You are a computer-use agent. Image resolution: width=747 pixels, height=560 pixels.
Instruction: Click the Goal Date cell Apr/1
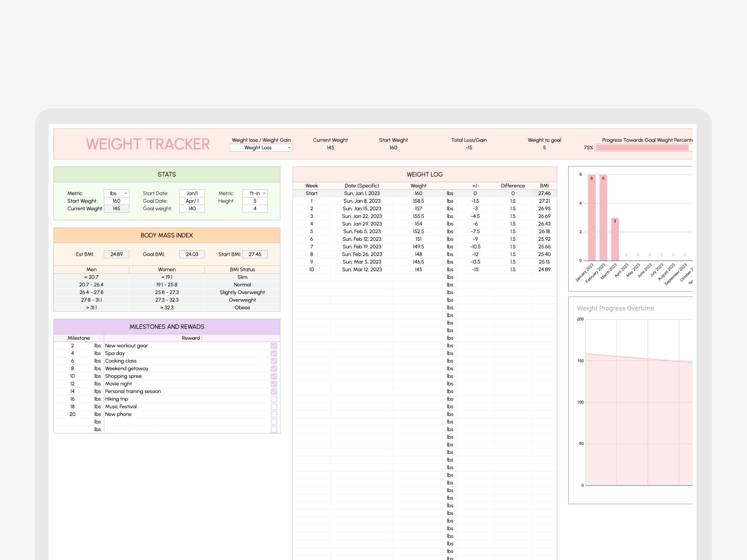coord(192,201)
